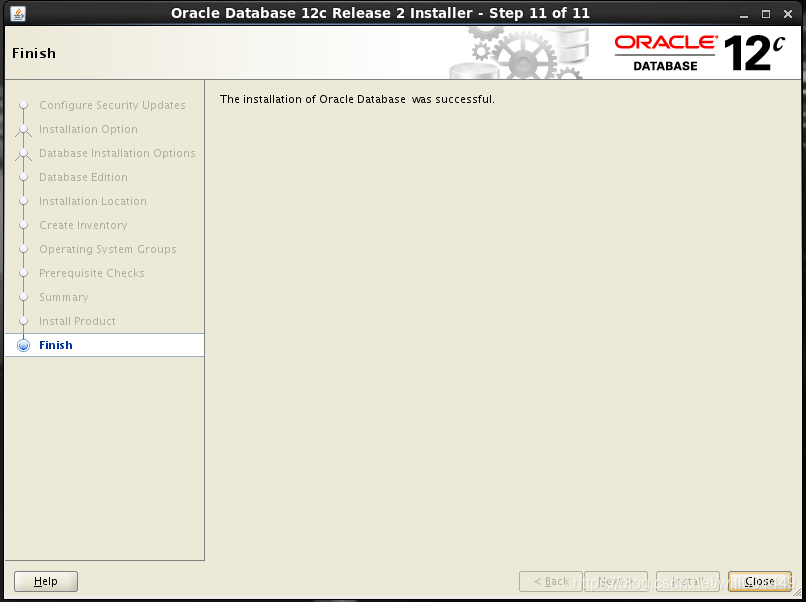Click the Close button to exit installer
Viewport: 806px width, 602px height.
coord(759,581)
